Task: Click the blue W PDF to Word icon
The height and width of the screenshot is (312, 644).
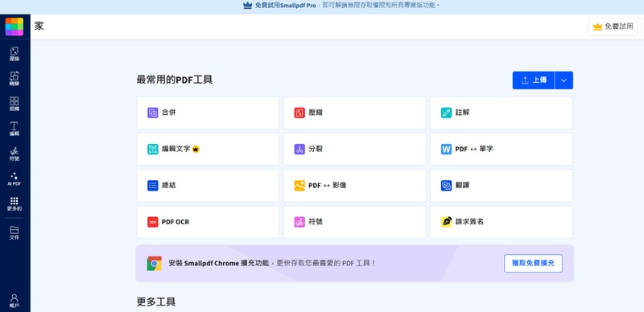Action: (447, 149)
